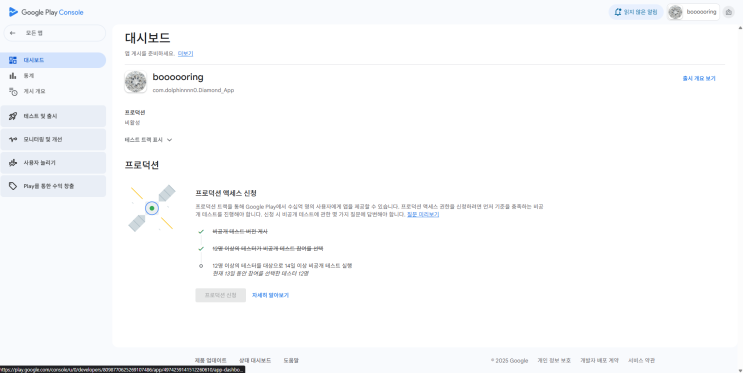Viewport: 743px width, 373px height.
Task: Click the 프로덕션 액세스 신청 heading
Action: coord(226,193)
